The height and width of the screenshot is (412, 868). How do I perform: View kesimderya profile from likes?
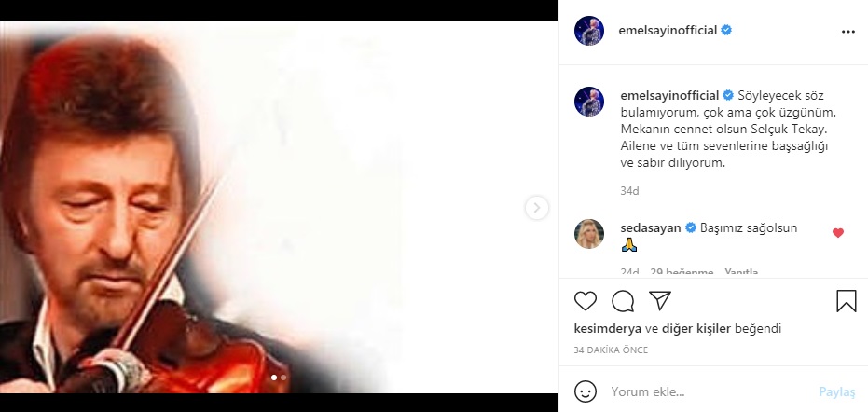coord(608,328)
